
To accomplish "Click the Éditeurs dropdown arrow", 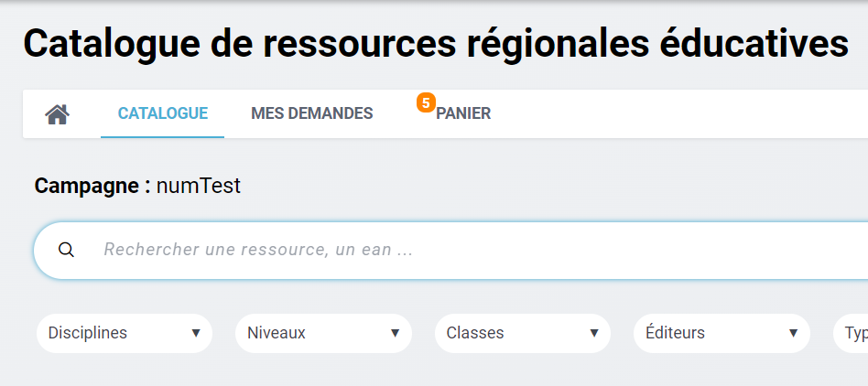I will (794, 333).
